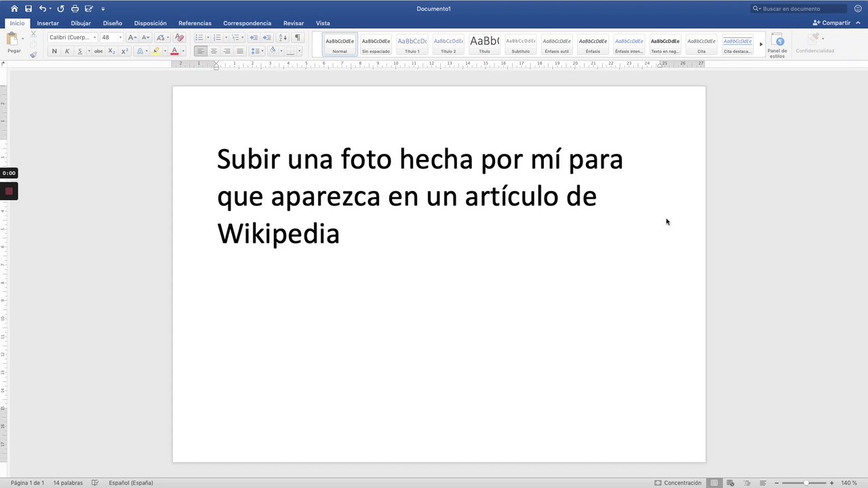
Task: Click the Buscar en documento search field
Action: point(799,9)
